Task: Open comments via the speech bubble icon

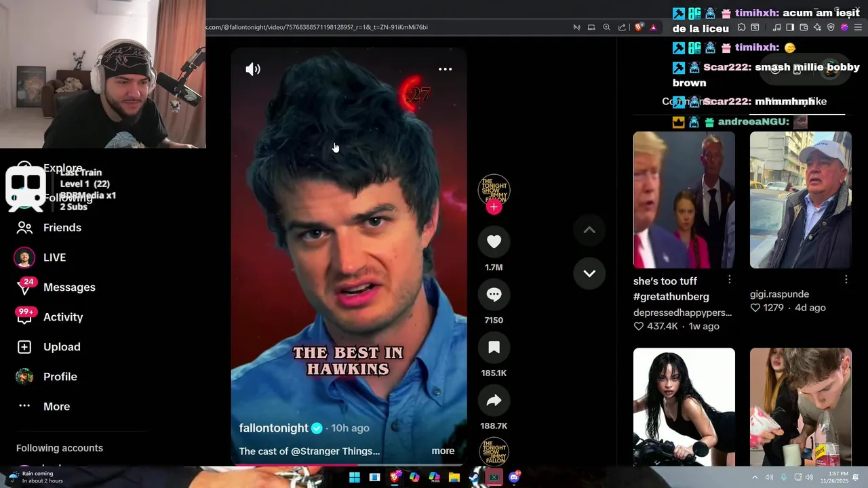Action: [494, 295]
